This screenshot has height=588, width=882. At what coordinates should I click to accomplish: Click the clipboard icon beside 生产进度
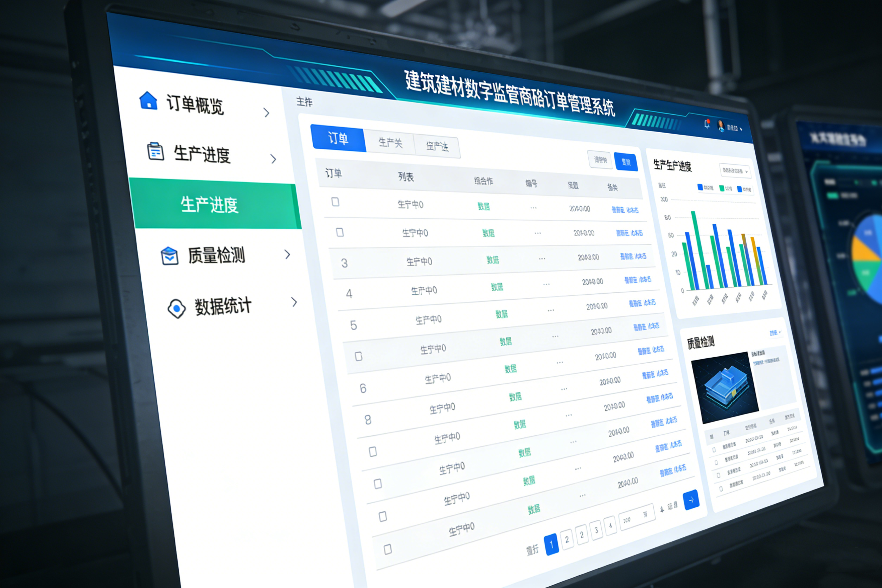[x=155, y=152]
